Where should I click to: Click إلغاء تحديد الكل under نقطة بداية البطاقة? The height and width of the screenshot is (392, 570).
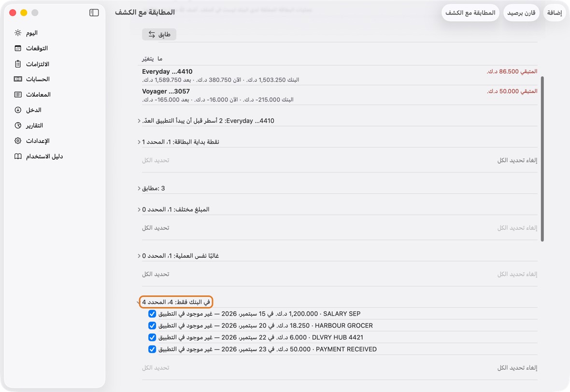coord(517,160)
